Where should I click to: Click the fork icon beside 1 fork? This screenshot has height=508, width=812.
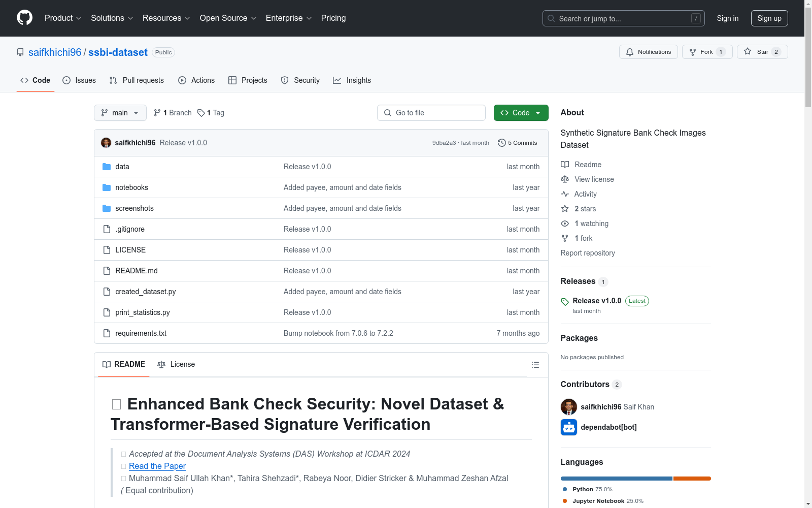point(565,238)
